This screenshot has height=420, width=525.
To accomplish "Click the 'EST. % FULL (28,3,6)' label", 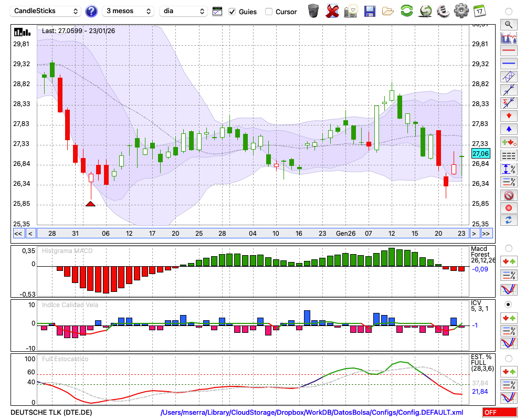I will (x=482, y=363).
